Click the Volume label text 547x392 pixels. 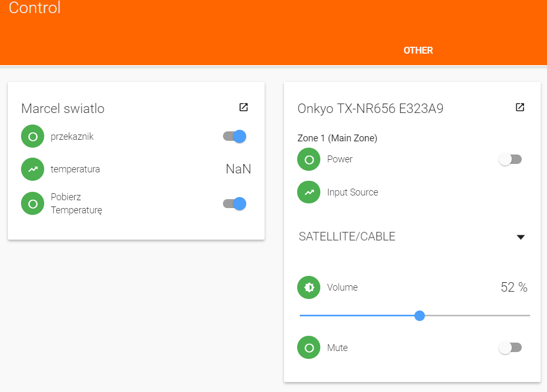tap(342, 287)
